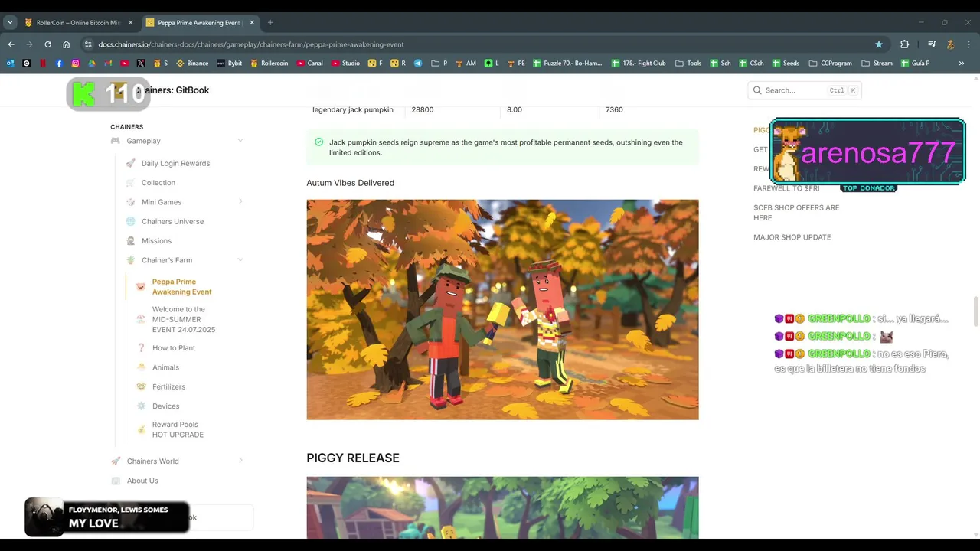Open the Facebook bookmark icon
This screenshot has width=980, height=551.
click(59, 64)
